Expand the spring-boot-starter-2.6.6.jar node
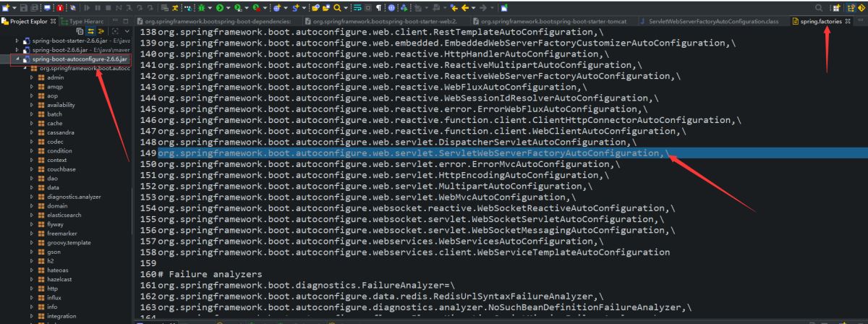This screenshot has height=324, width=868. point(17,40)
